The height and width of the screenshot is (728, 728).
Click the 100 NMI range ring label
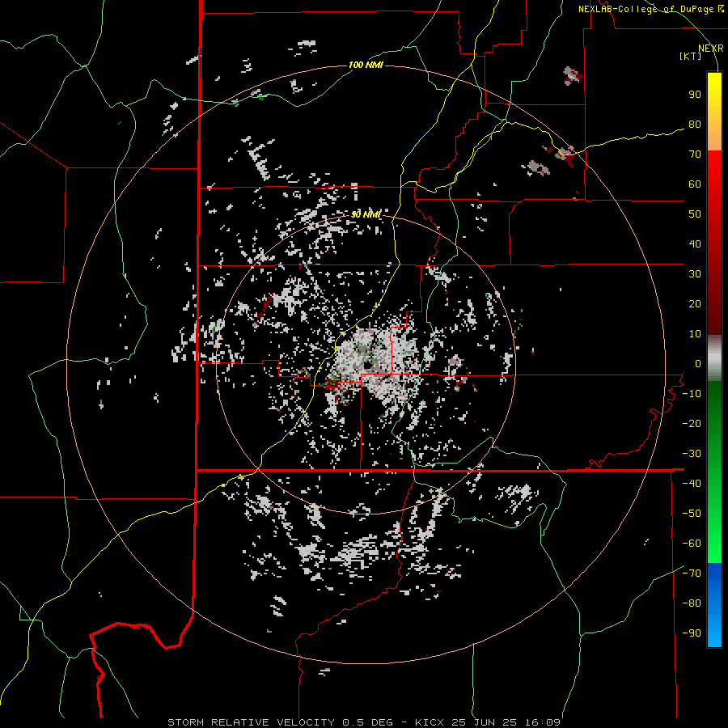tap(366, 65)
